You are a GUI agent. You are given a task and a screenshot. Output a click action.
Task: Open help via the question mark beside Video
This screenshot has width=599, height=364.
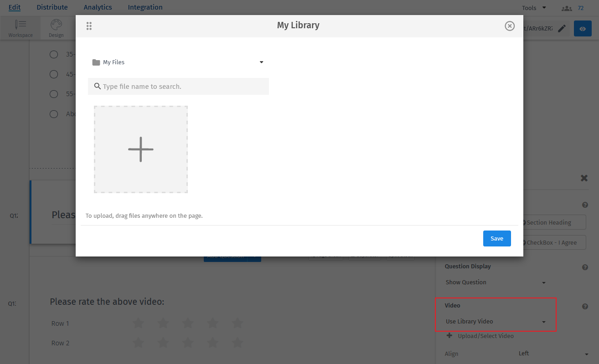click(585, 306)
